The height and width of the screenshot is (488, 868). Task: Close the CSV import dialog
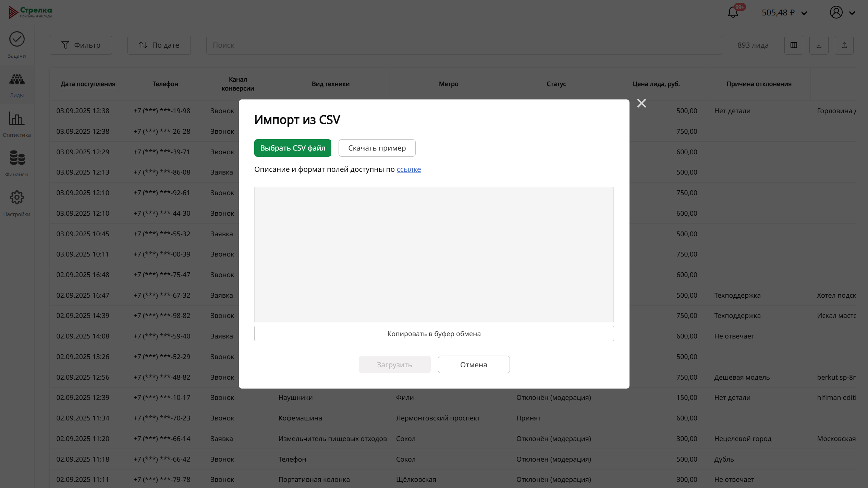click(x=641, y=103)
